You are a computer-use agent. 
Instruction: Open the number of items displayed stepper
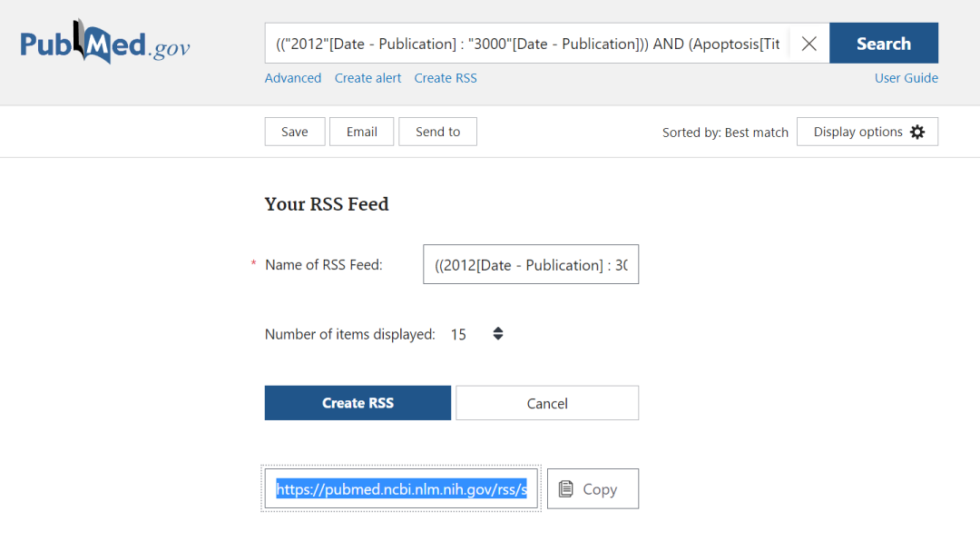coord(497,334)
